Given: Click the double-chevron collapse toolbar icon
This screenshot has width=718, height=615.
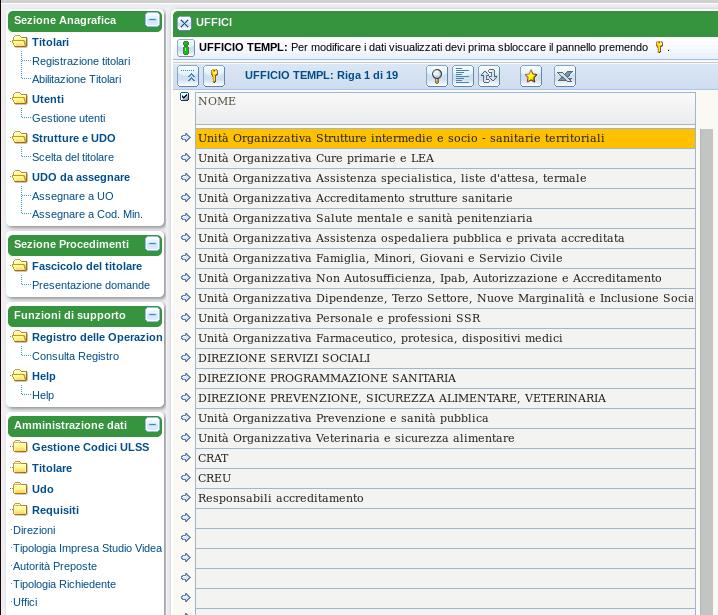Looking at the screenshot, I should click(188, 76).
